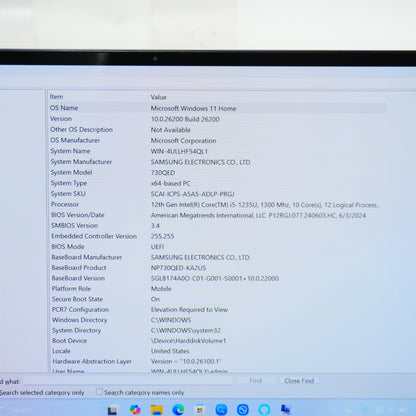The width and height of the screenshot is (416, 416).
Task: Sort by the Value column header
Action: (x=158, y=97)
